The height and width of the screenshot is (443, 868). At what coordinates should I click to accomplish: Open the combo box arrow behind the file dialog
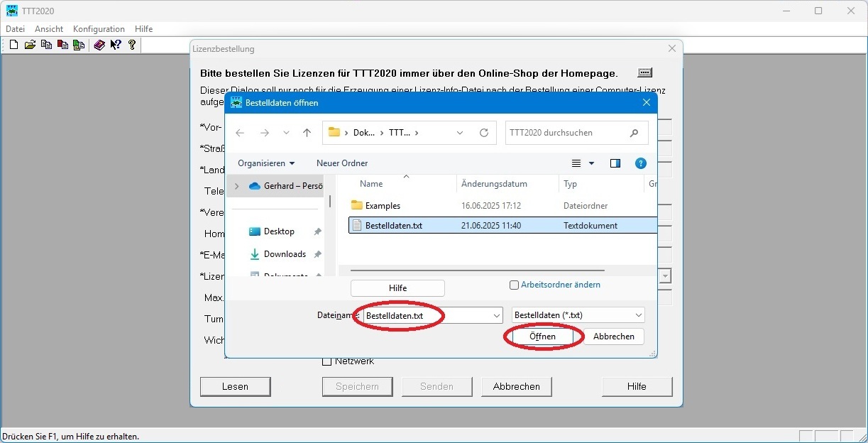point(666,276)
